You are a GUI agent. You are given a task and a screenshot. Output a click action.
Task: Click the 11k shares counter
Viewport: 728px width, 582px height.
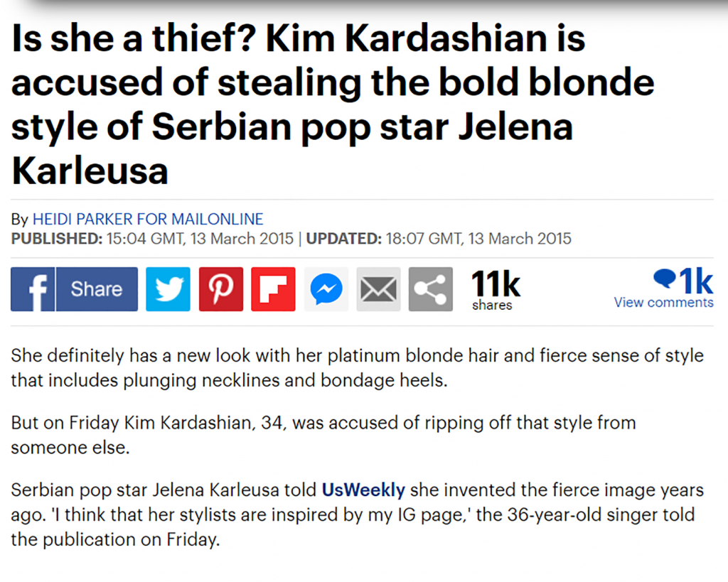coord(496,290)
